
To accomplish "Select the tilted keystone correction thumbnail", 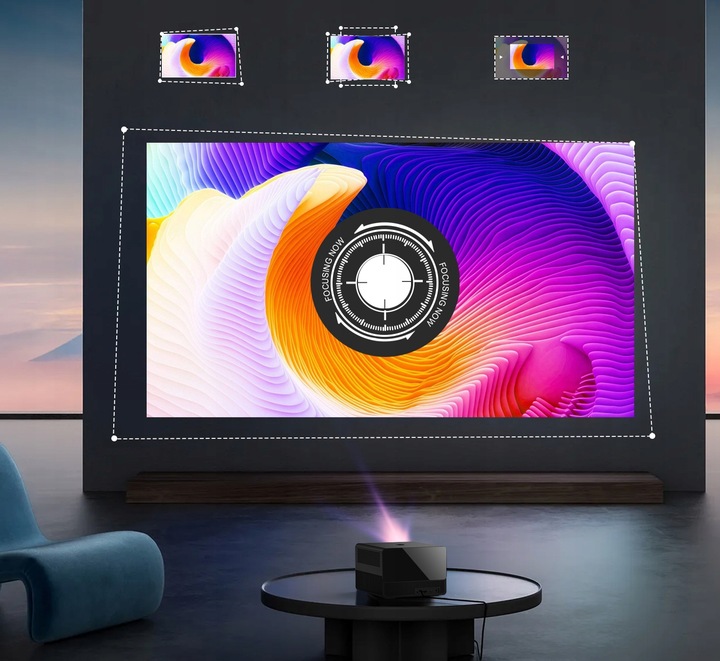I will (201, 56).
